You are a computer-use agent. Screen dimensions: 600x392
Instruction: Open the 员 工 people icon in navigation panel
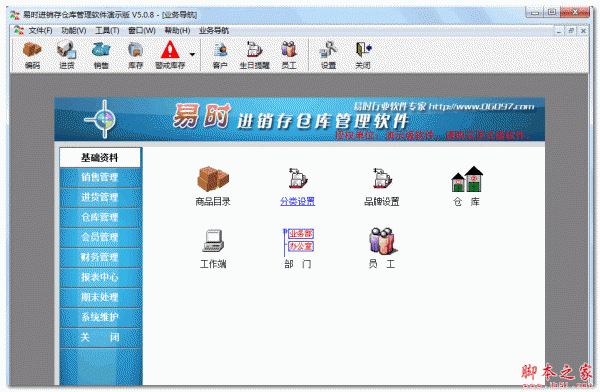click(x=382, y=241)
